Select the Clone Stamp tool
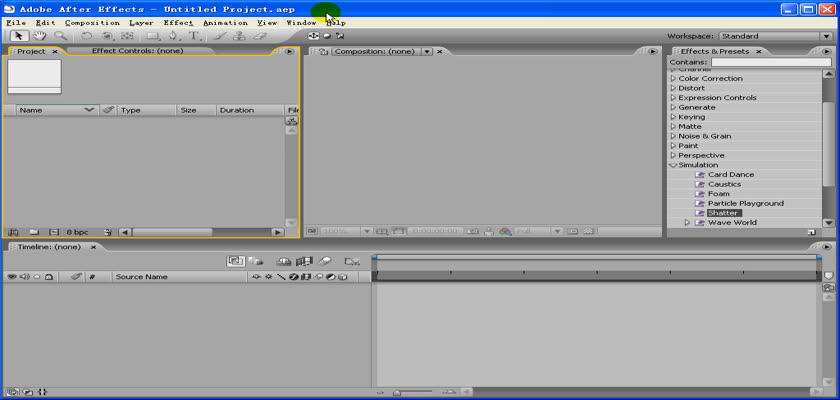The image size is (840, 400). click(239, 36)
